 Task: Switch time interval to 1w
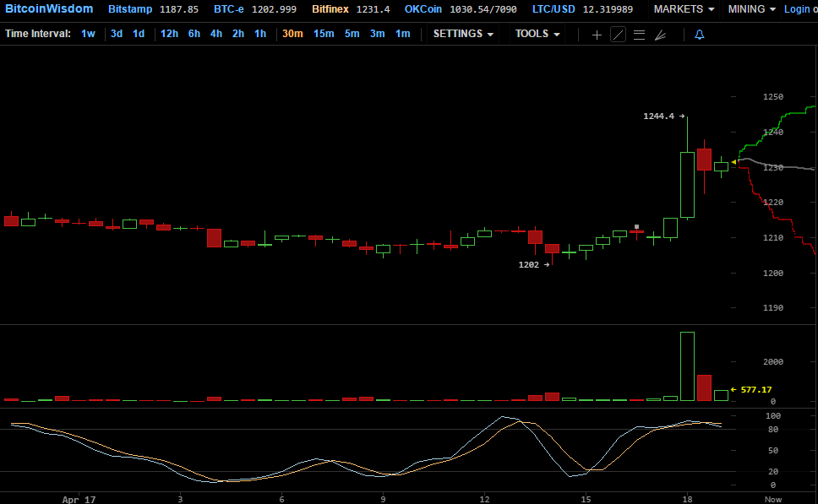point(88,34)
